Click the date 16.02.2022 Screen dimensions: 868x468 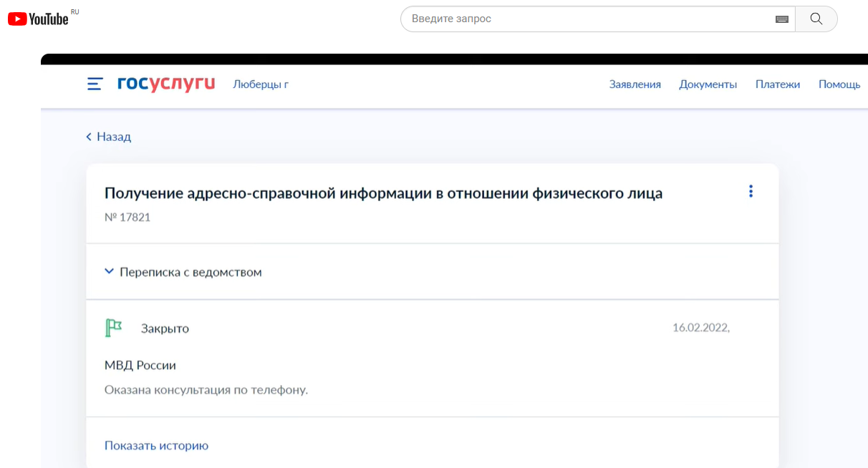tap(700, 328)
